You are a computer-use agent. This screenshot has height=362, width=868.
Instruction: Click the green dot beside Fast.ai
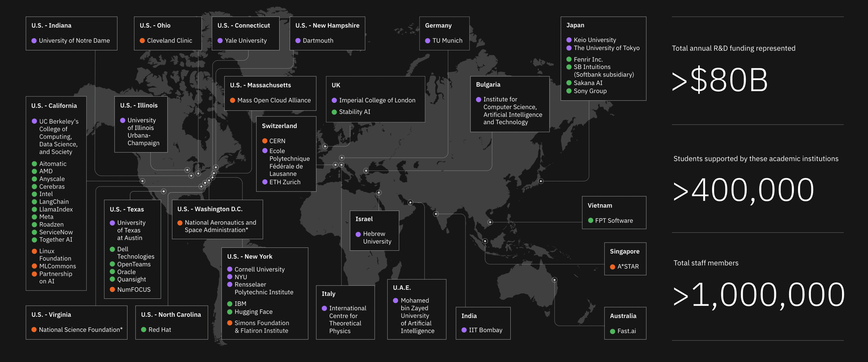click(613, 331)
